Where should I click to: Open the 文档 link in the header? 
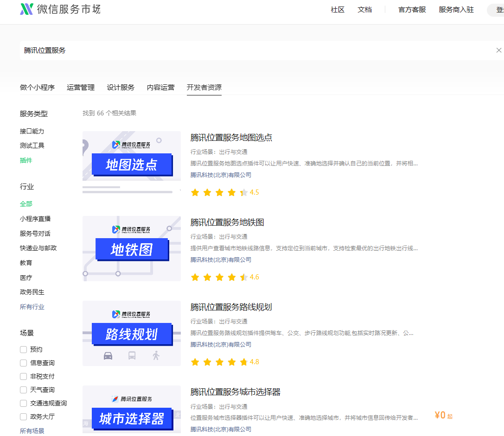click(364, 10)
